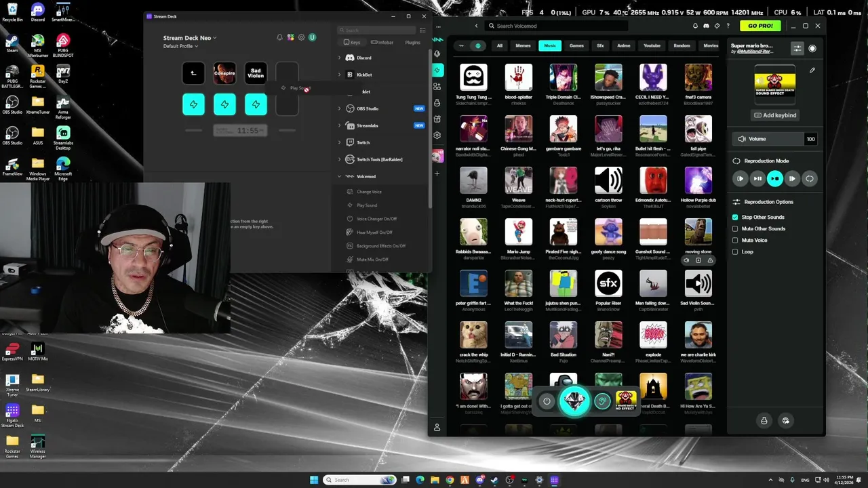Click Search Voicemod input field

(x=555, y=26)
